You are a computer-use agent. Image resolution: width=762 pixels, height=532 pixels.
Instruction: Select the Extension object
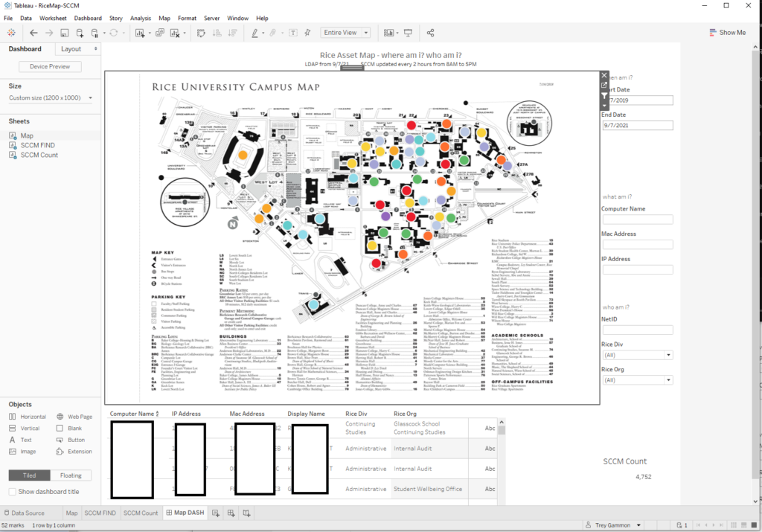point(74,452)
